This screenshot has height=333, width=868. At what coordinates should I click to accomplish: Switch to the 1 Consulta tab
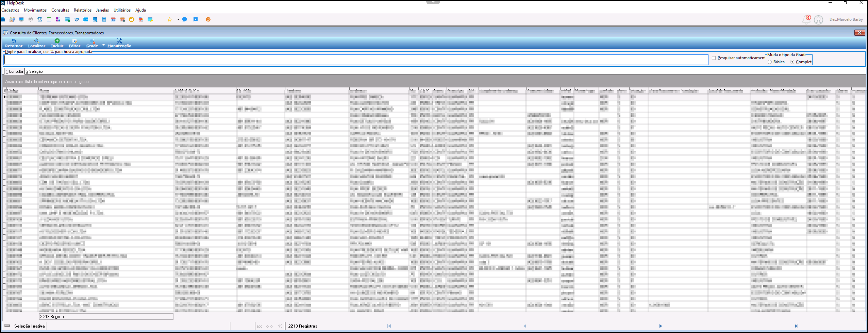(x=14, y=71)
